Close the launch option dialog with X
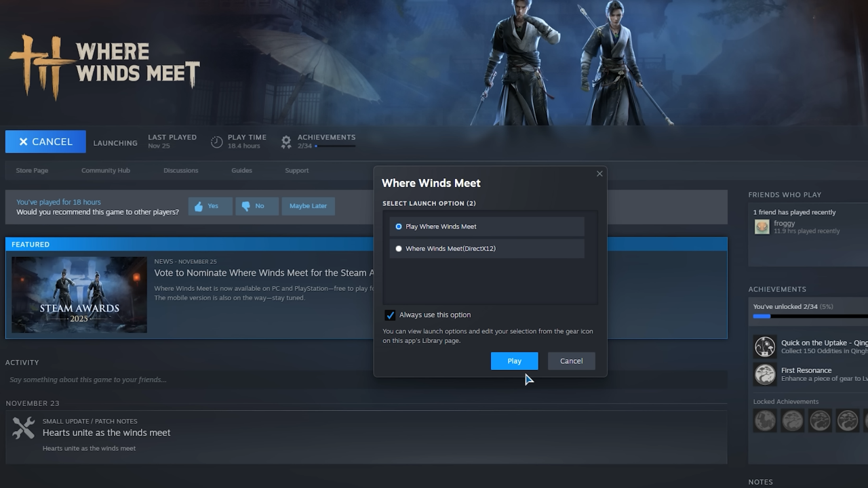This screenshot has width=868, height=488. pyautogui.click(x=599, y=174)
